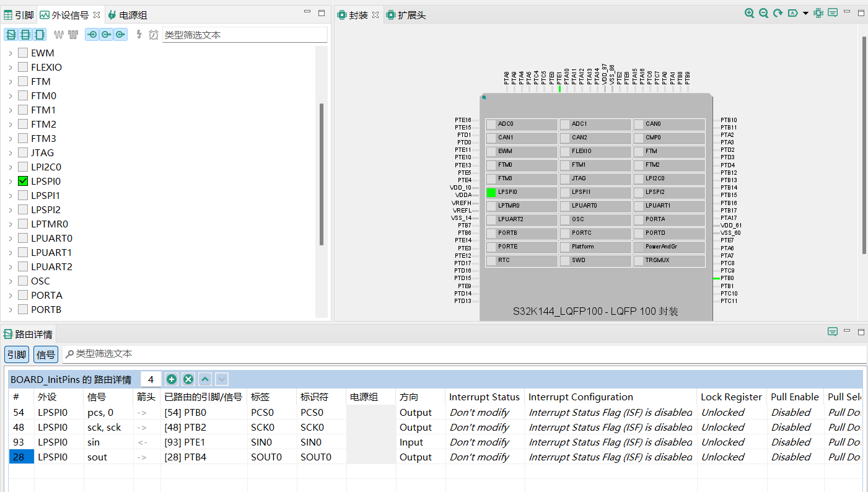Expand the LPI2C0 tree node
The width and height of the screenshot is (868, 492).
[x=10, y=167]
